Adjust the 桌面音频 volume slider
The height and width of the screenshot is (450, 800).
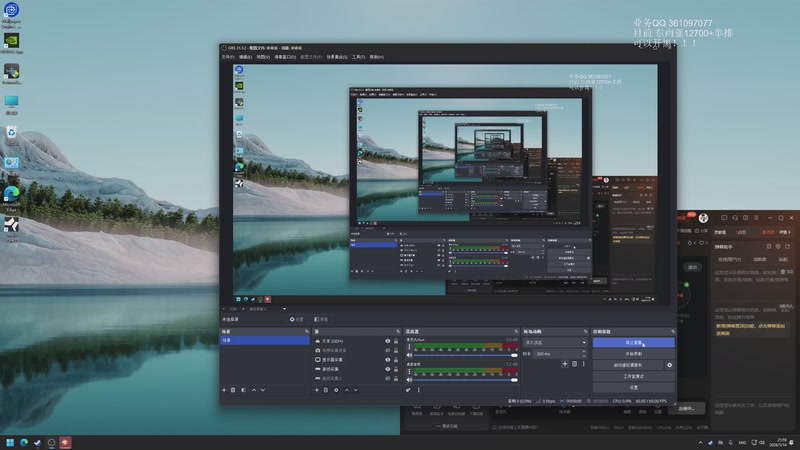tap(465, 380)
